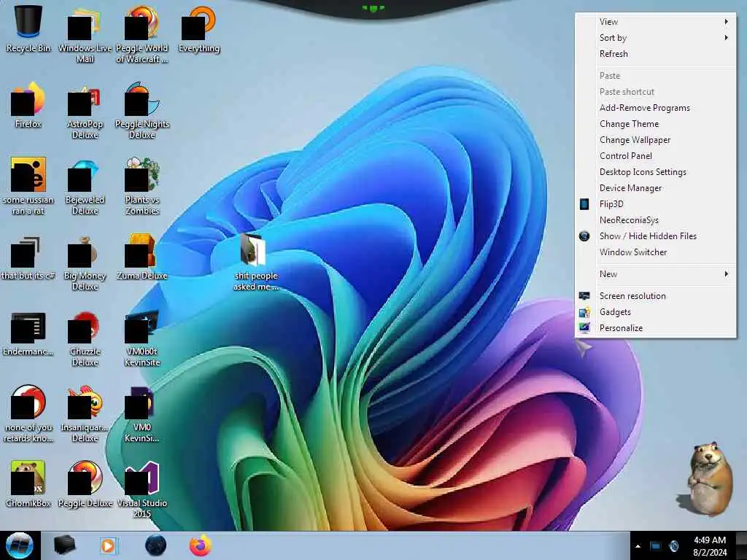
Task: Open Desktop Icons Settings entry
Action: coord(656,172)
